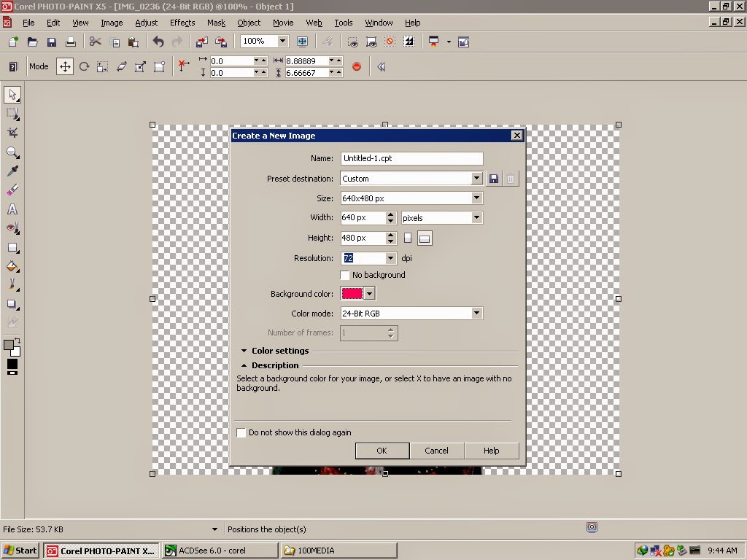Open the File menu
This screenshot has height=560, width=747.
point(28,23)
